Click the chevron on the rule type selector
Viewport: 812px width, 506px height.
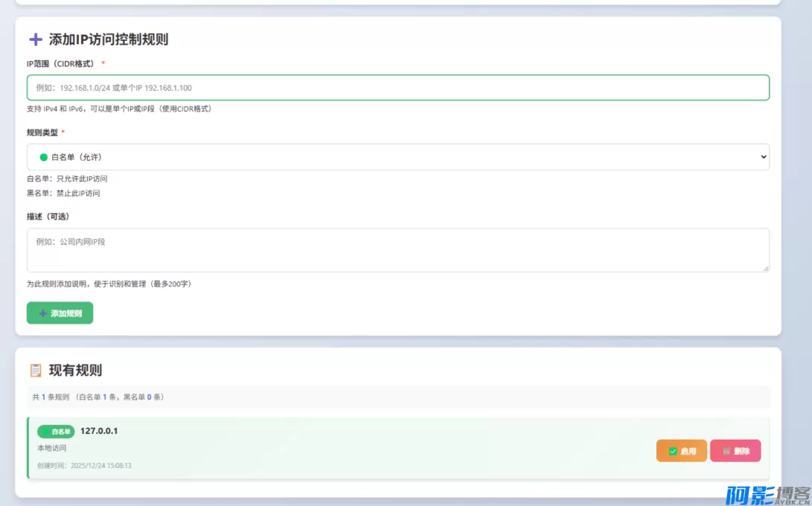tap(763, 157)
